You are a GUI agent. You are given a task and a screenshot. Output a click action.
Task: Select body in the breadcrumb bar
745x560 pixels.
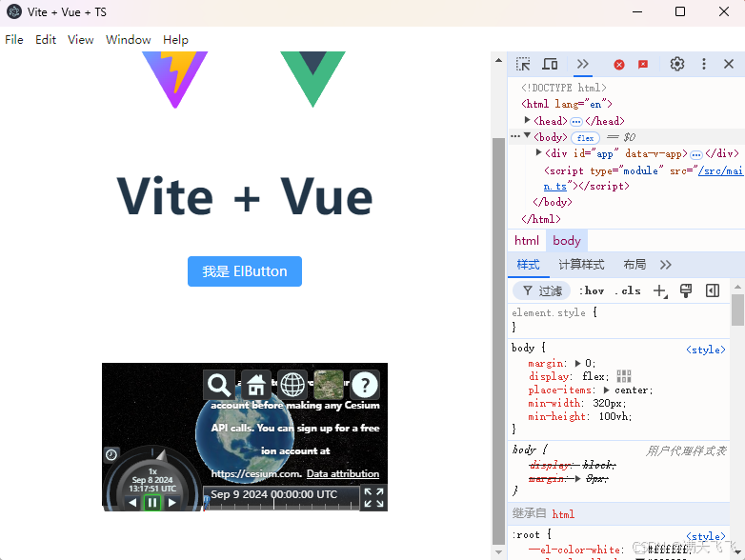tap(566, 241)
